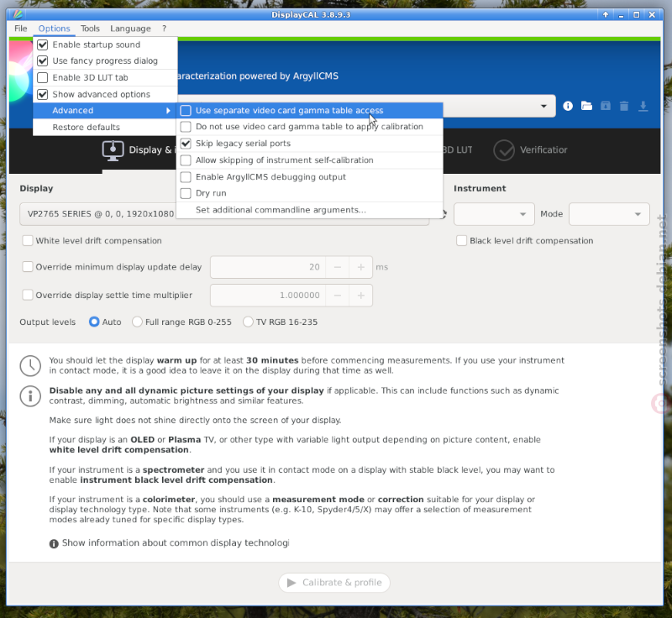Increase settle time multiplier with plus

point(361,296)
